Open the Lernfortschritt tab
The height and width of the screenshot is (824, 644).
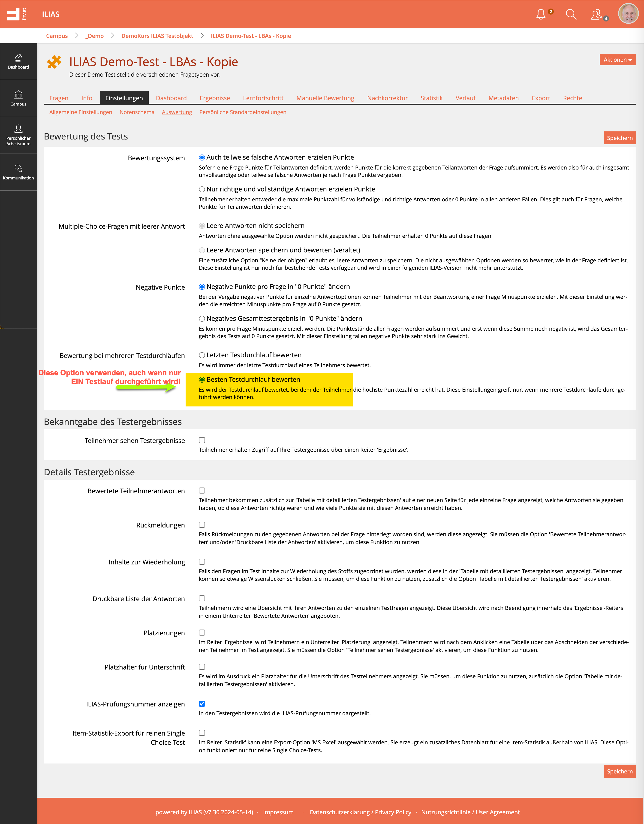click(x=263, y=98)
